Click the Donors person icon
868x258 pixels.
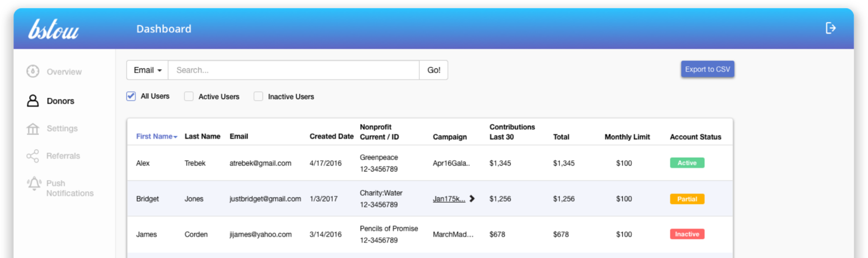33,101
